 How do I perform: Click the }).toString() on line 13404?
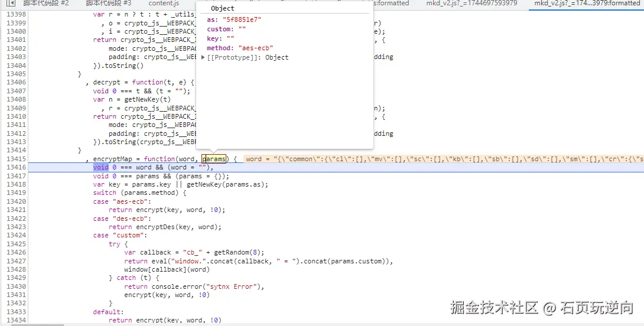[118, 66]
